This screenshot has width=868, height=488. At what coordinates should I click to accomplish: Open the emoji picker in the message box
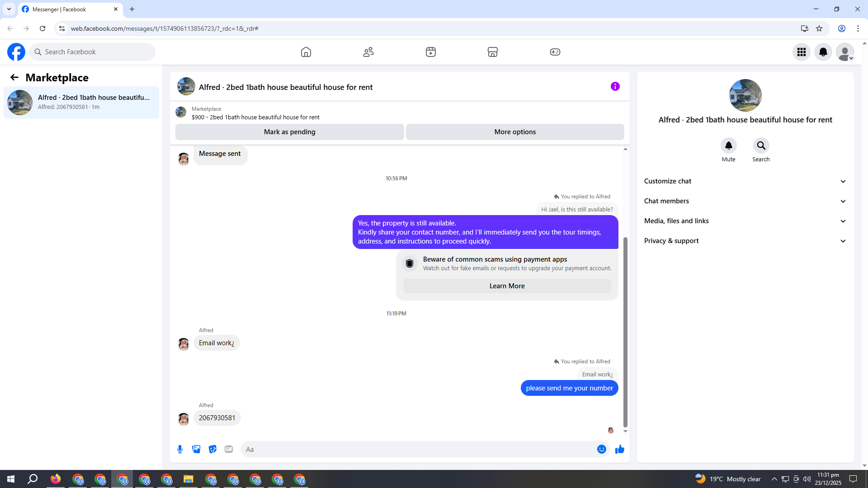[601, 449]
